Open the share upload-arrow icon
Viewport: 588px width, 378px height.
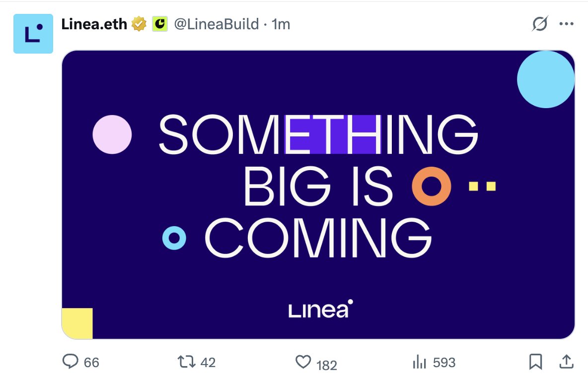coord(566,362)
